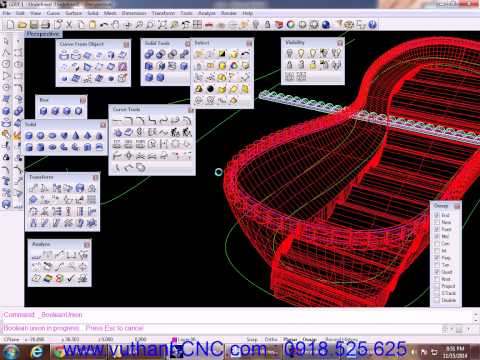Screen dimensions: 480x360
Task: Switch to the four viewports layout icon
Action: (197, 25)
